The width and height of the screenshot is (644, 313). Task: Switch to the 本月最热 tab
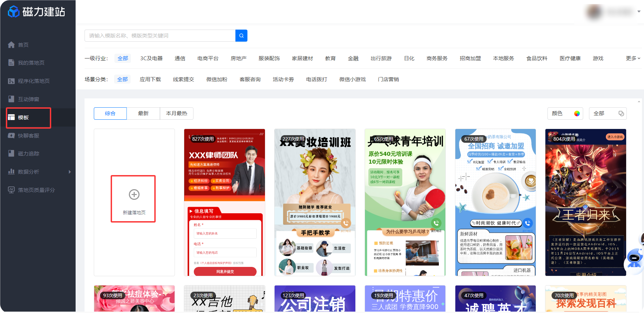tap(176, 113)
